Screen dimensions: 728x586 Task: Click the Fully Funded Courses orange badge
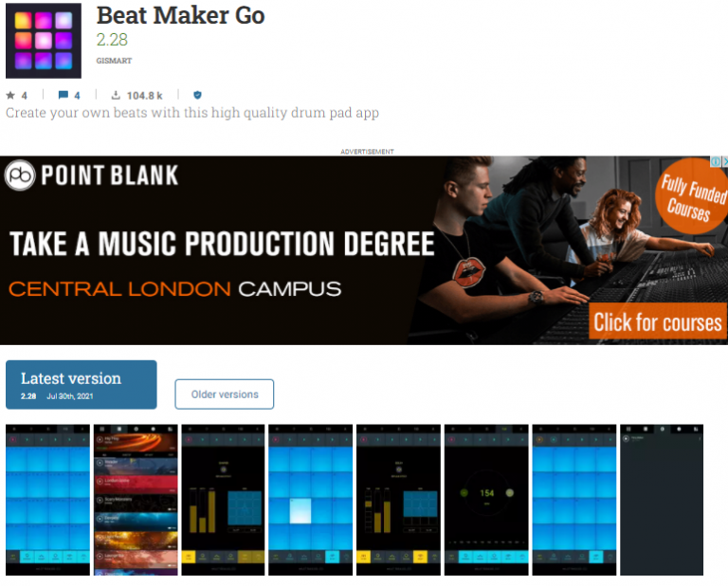(691, 197)
